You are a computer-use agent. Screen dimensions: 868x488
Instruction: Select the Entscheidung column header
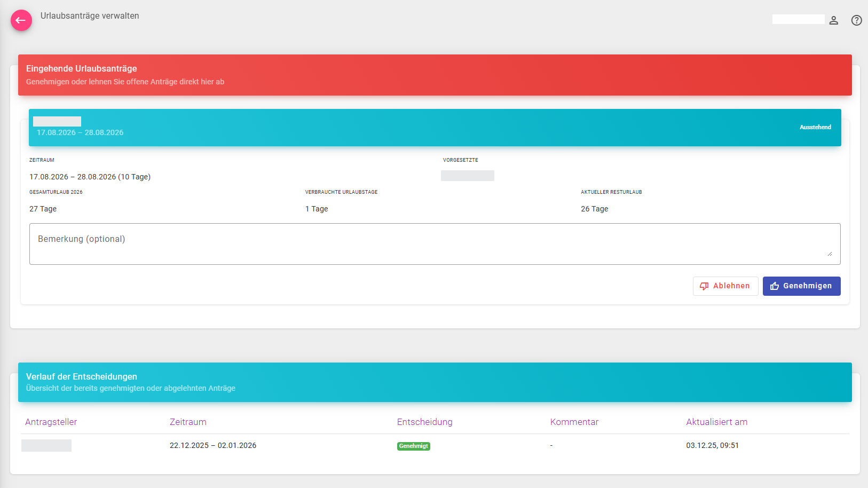click(x=424, y=422)
